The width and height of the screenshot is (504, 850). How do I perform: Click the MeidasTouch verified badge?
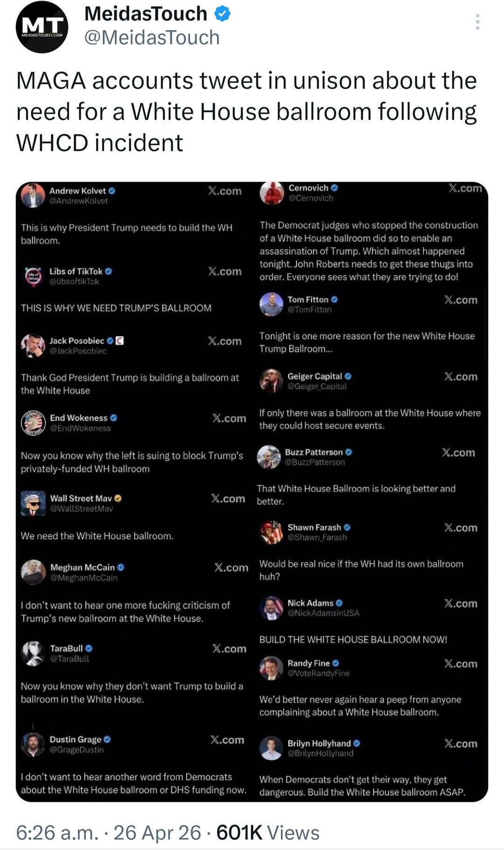222,14
